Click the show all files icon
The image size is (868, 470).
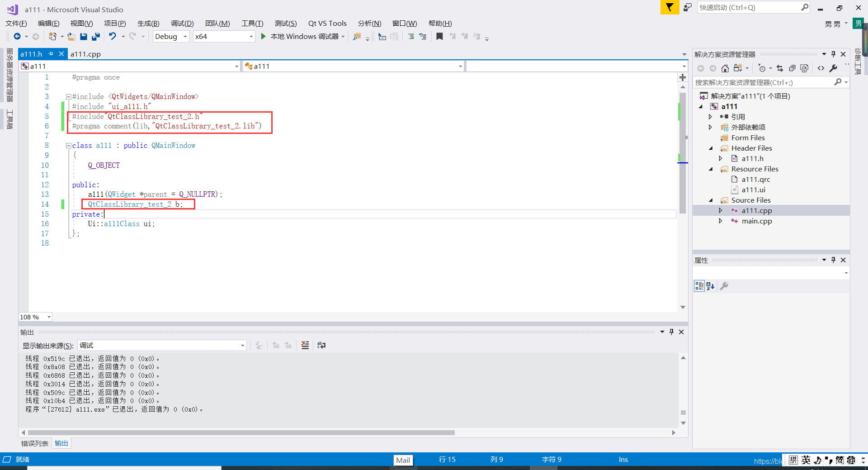coord(804,68)
